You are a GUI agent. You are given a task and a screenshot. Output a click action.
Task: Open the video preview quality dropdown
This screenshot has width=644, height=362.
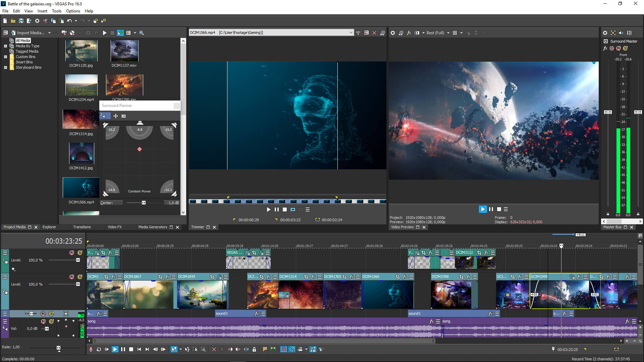pyautogui.click(x=448, y=33)
